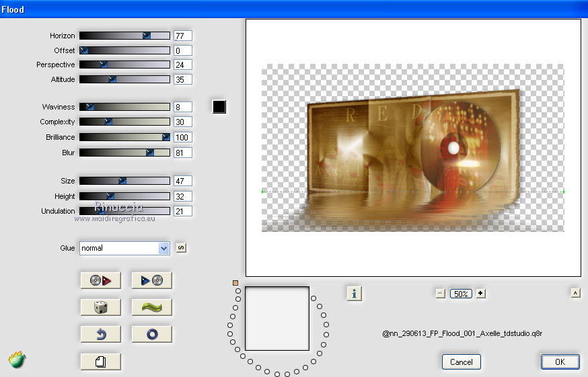Click the up-arrow button near preview corner
The height and width of the screenshot is (377, 588).
coord(576,293)
